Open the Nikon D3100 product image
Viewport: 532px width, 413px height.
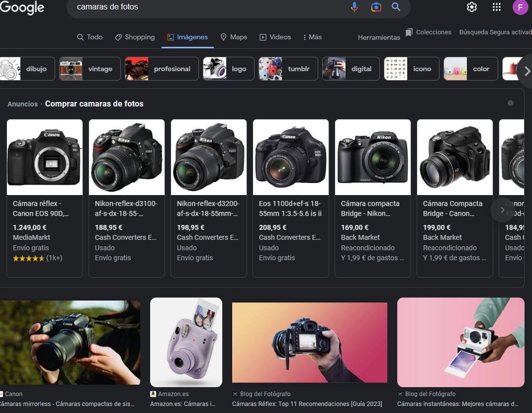coord(127,157)
